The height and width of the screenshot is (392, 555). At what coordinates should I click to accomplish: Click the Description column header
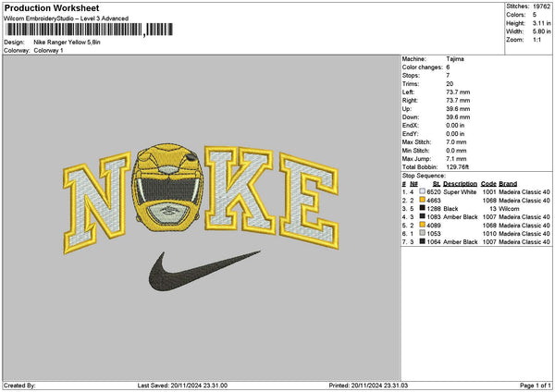click(x=460, y=184)
